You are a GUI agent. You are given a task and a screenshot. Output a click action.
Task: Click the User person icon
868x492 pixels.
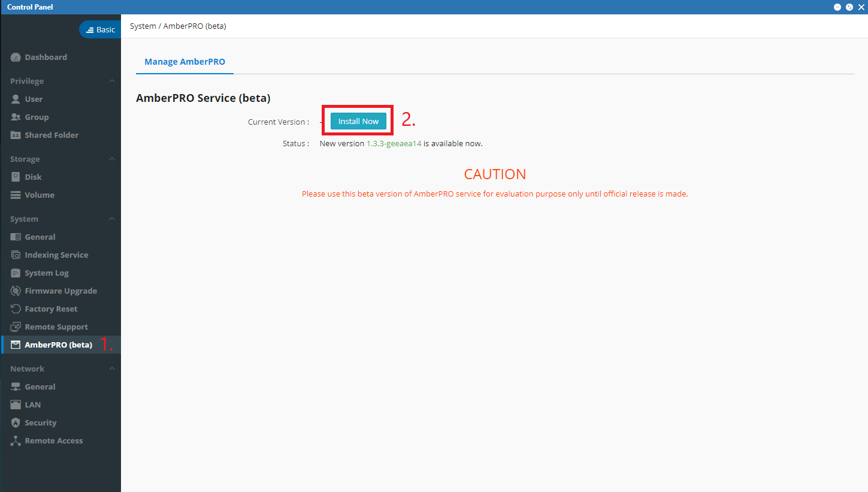click(x=16, y=99)
